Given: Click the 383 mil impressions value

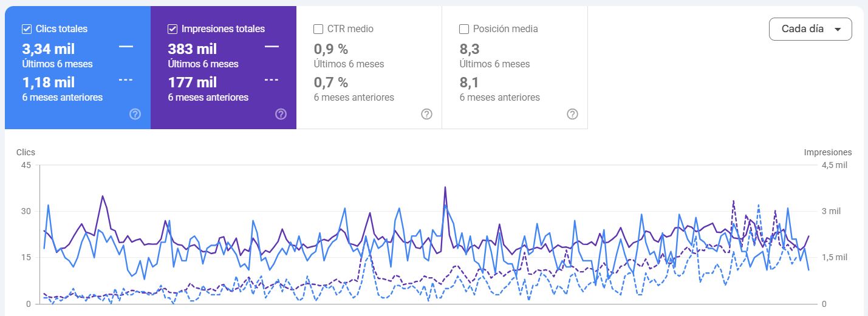Looking at the screenshot, I should (193, 49).
